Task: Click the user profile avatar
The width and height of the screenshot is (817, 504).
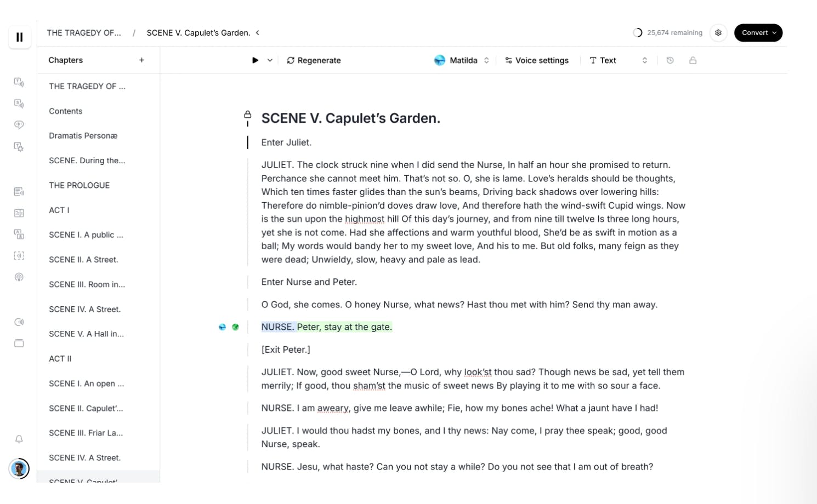Action: [x=19, y=468]
